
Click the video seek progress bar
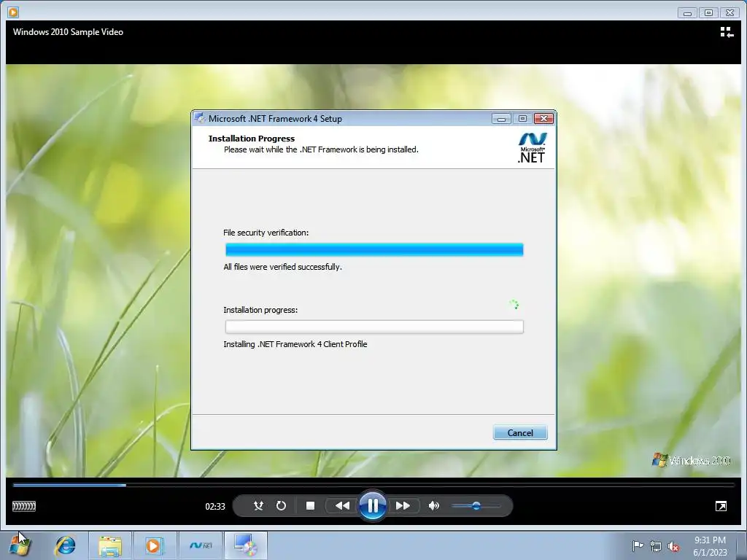[x=373, y=485]
